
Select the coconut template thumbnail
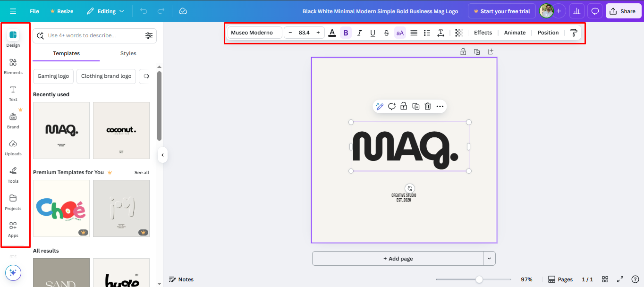pos(121,130)
